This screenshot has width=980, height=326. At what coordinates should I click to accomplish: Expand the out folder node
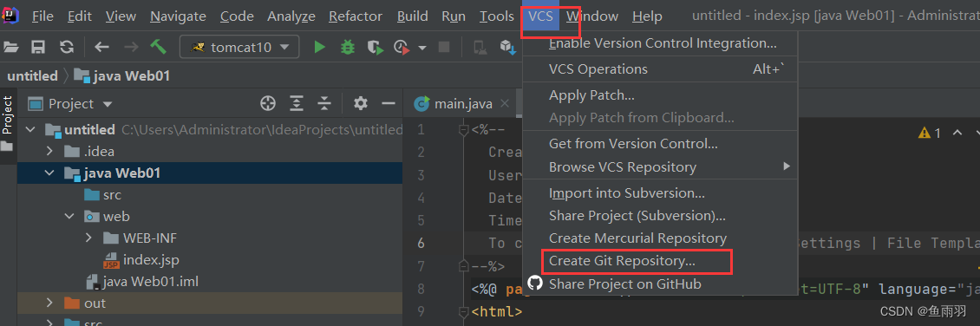[50, 303]
